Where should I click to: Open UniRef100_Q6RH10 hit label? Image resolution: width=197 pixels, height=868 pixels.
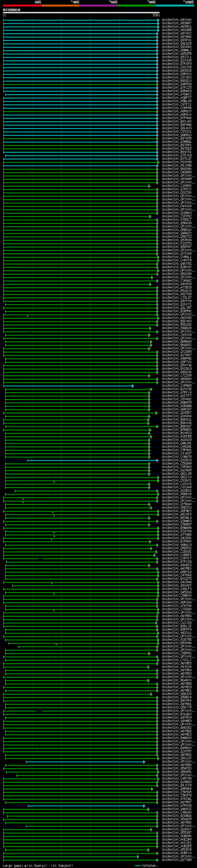tap(176, 135)
